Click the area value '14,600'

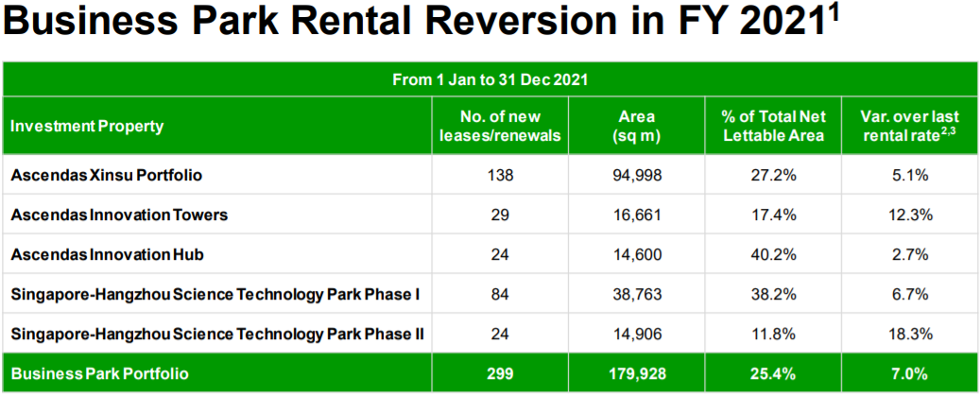point(637,255)
